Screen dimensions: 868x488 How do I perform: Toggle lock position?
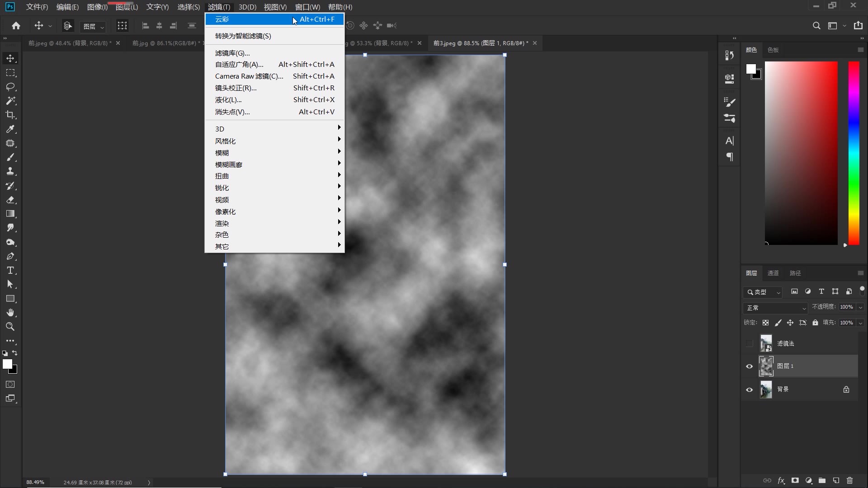click(x=790, y=323)
